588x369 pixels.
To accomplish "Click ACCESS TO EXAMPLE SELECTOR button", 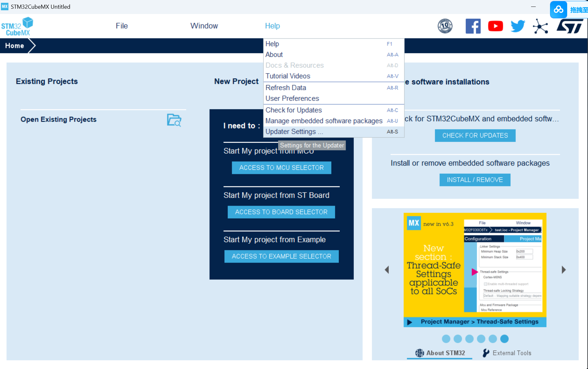I will click(282, 256).
